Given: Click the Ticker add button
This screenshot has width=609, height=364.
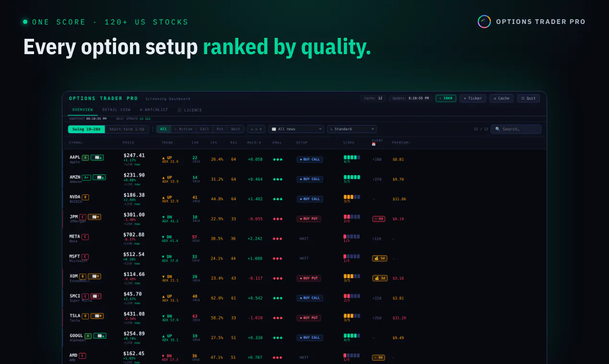Looking at the screenshot, I should point(473,98).
